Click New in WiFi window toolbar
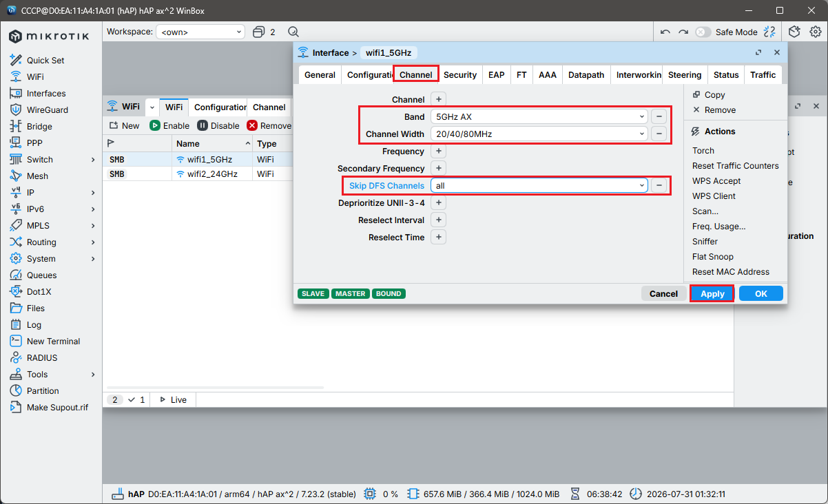Screen dimensions: 828x504 (x=124, y=125)
